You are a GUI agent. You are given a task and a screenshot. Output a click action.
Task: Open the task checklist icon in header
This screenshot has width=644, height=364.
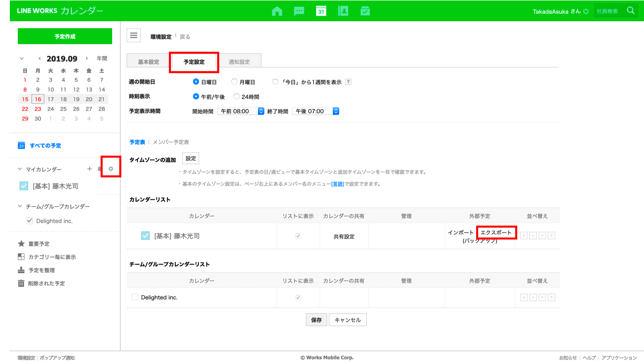[365, 11]
